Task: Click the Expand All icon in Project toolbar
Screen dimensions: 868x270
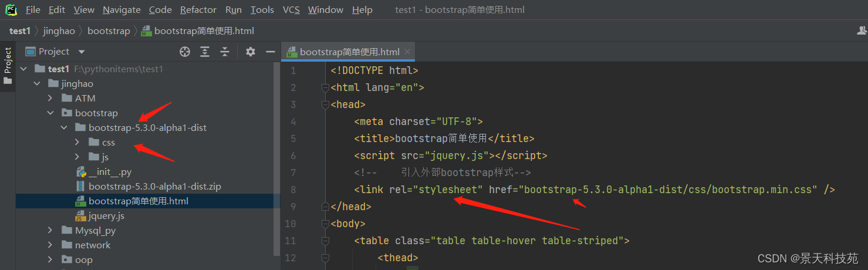Action: tap(205, 52)
